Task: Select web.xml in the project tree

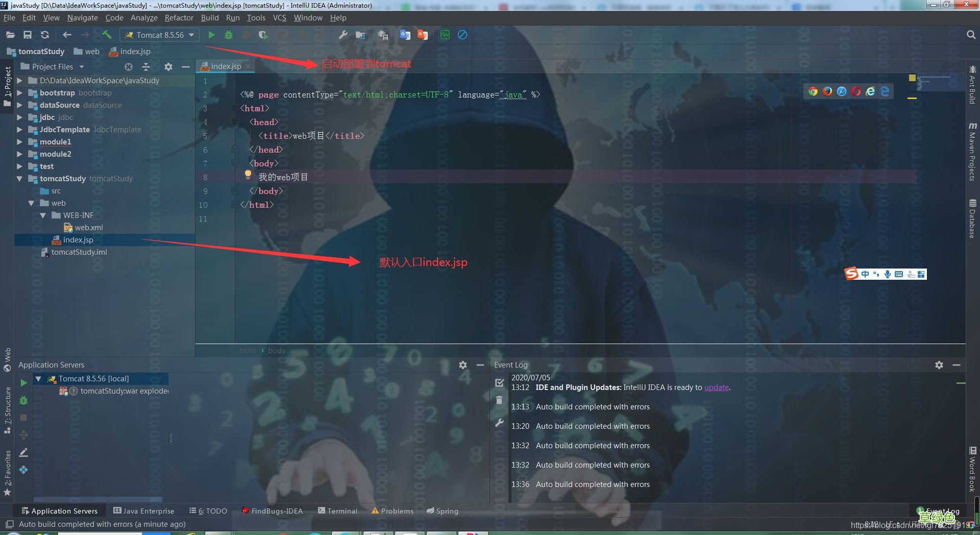Action: tap(88, 228)
